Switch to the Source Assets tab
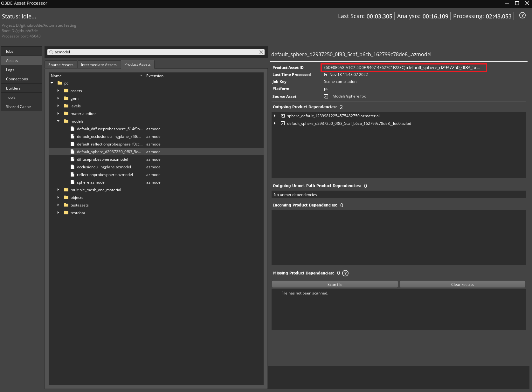This screenshot has height=392, width=532. 61,64
